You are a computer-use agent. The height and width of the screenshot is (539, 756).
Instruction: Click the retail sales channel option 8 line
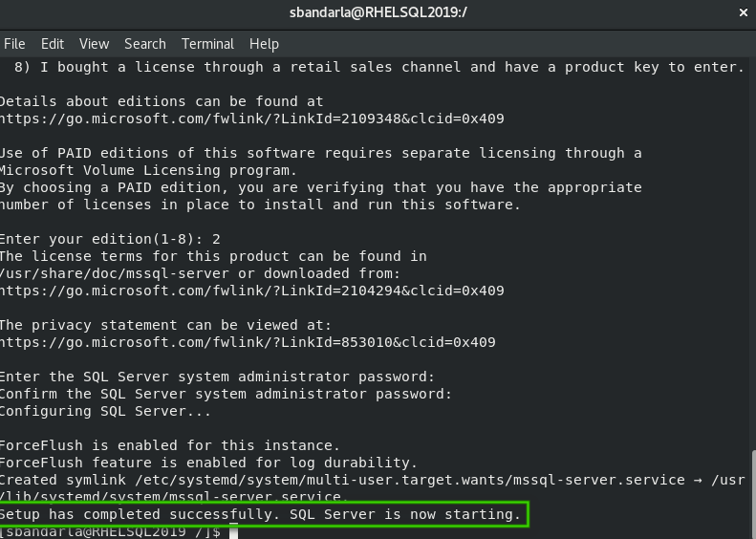tap(379, 67)
